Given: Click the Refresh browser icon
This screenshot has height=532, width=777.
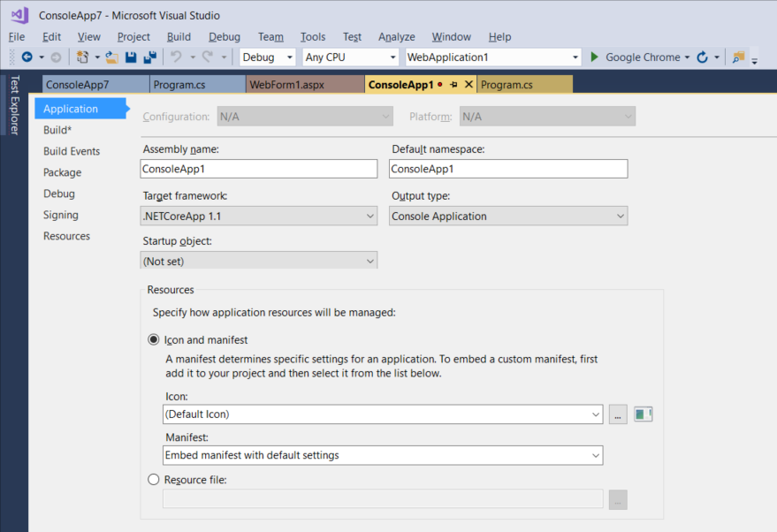Looking at the screenshot, I should (x=702, y=57).
